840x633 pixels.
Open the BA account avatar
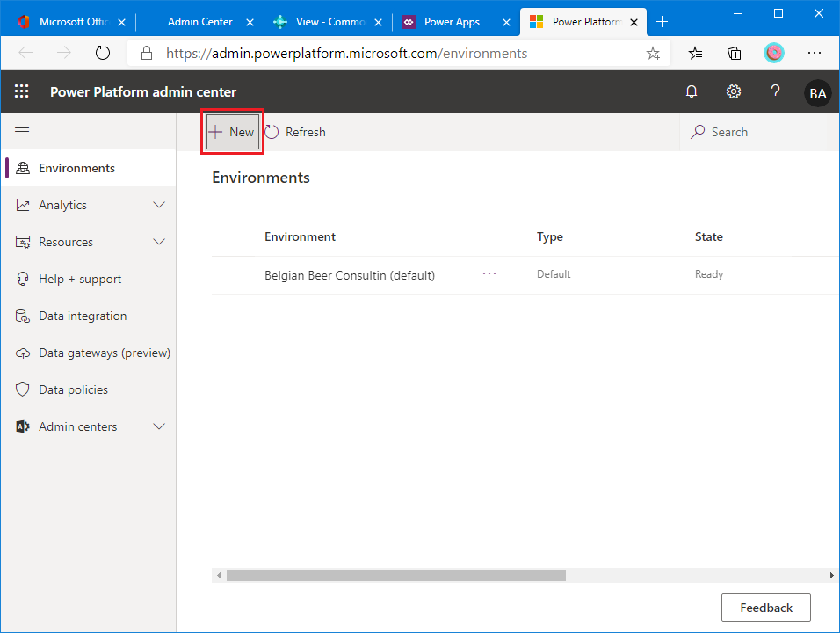817,93
